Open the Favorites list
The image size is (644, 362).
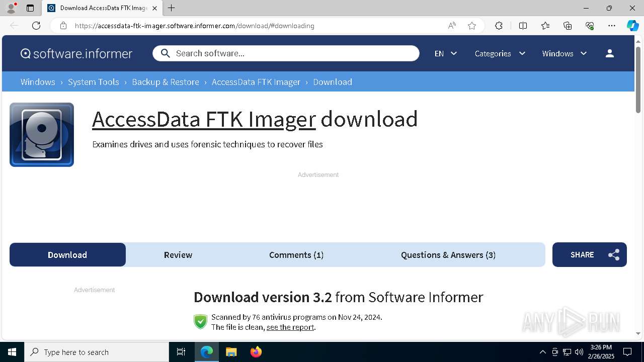point(545,26)
